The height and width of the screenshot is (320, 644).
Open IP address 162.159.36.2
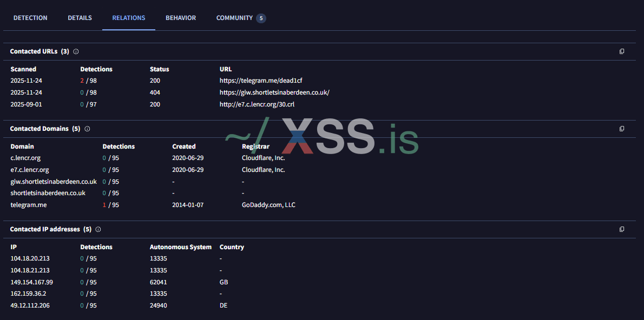coord(28,294)
